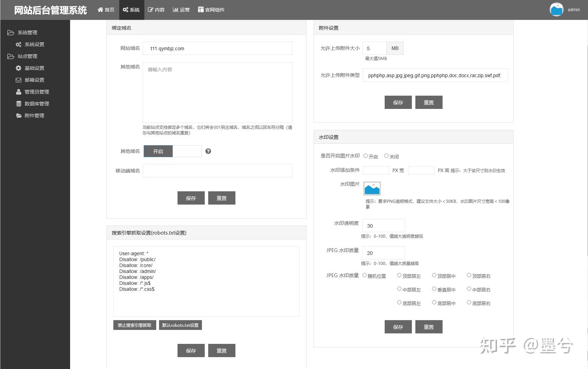Open 管理员管理 in sidebar

32,92
